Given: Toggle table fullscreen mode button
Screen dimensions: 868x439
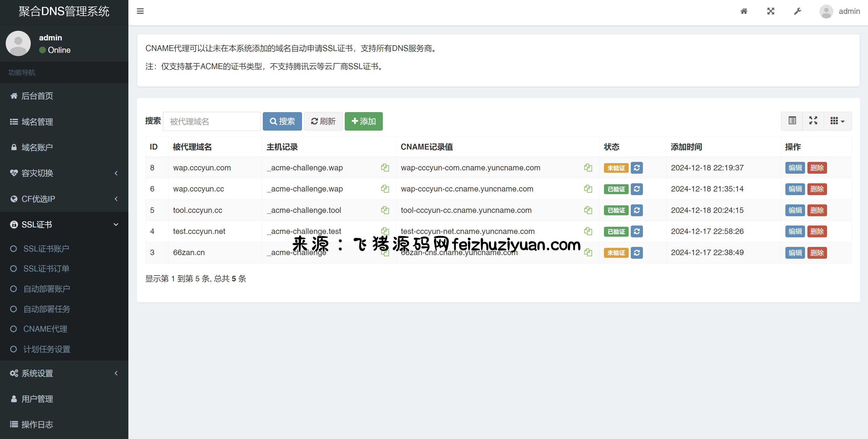Looking at the screenshot, I should pos(813,121).
